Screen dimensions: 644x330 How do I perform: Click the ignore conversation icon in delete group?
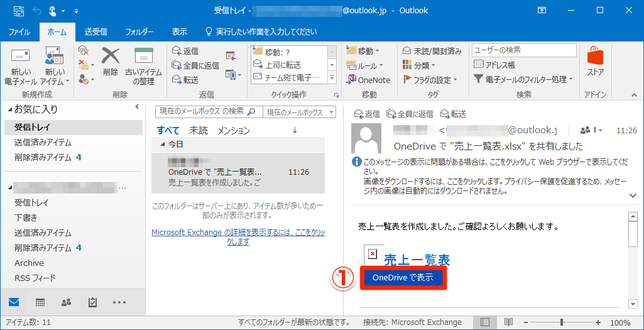pyautogui.click(x=84, y=50)
